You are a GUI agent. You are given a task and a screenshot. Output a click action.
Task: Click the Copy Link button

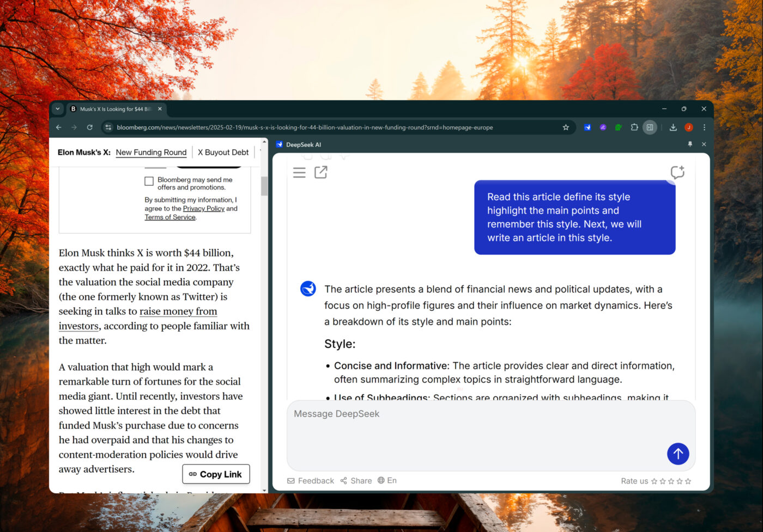point(216,474)
